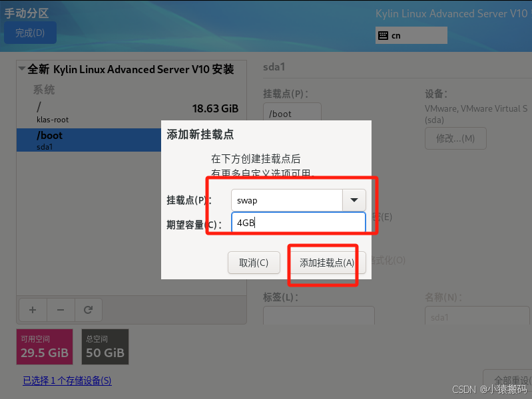This screenshot has height=399, width=532.
Task: Click the /boot mount point field behind dialog
Action: 292,112
